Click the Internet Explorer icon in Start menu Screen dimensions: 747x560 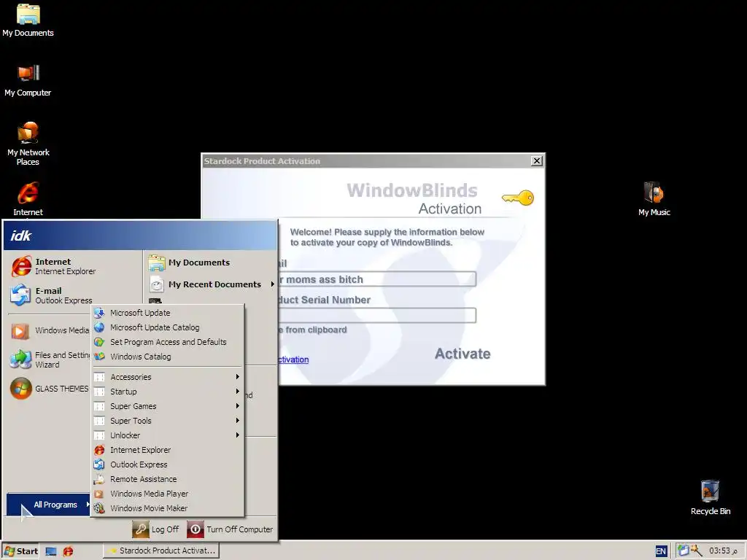[x=21, y=266]
